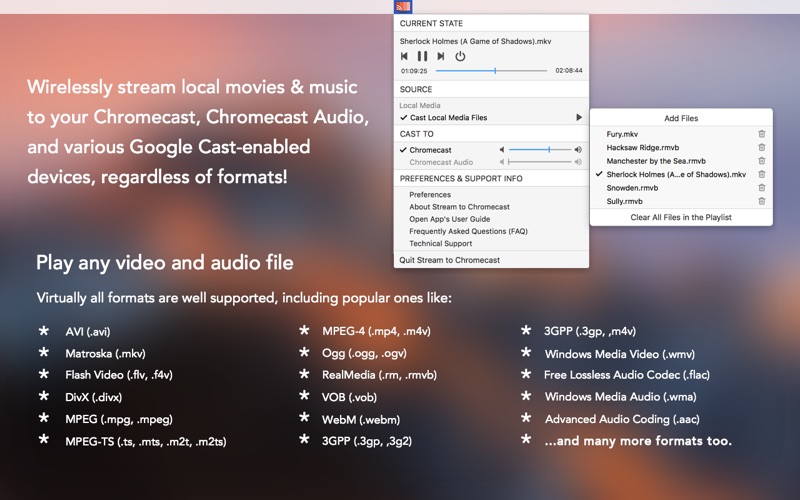Select Manchester by the Sea.rmvb

click(656, 161)
